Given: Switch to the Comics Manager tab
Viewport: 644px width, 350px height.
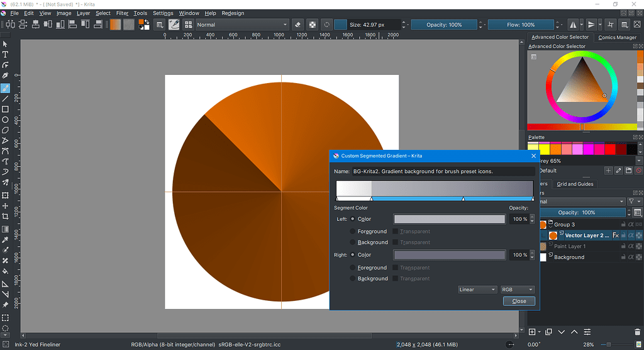Looking at the screenshot, I should tap(617, 37).
